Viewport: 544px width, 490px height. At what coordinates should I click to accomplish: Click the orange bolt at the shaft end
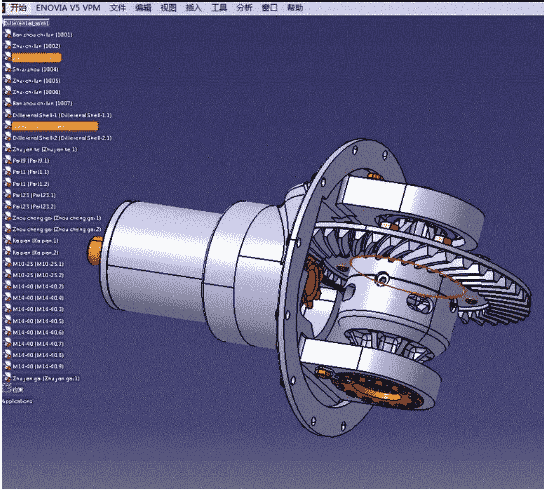pos(94,250)
